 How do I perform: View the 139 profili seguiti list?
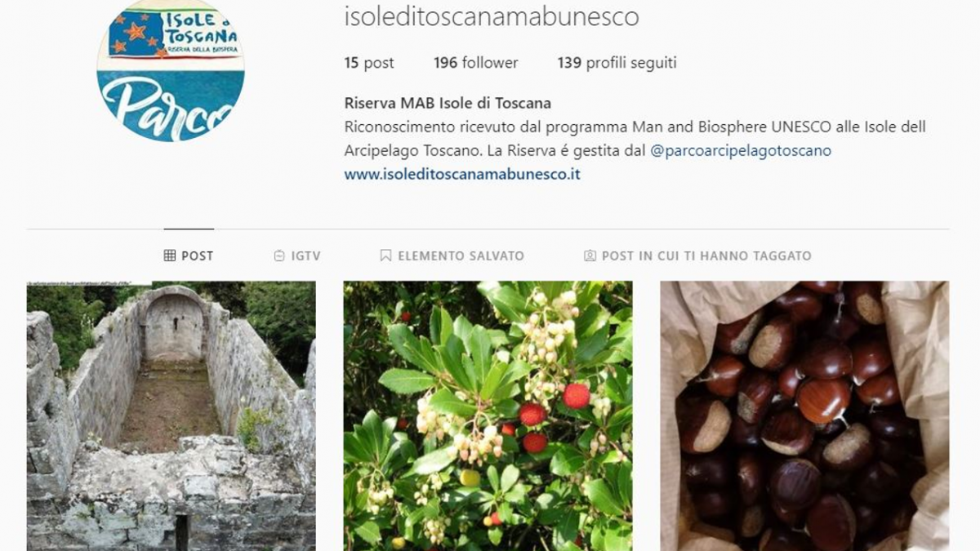[617, 63]
